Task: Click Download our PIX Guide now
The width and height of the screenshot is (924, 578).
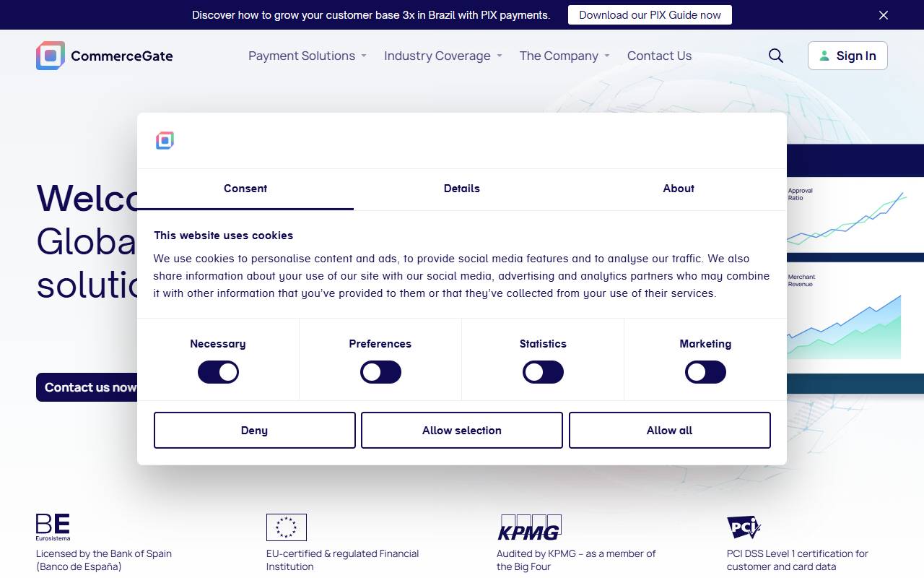Action: point(650,15)
